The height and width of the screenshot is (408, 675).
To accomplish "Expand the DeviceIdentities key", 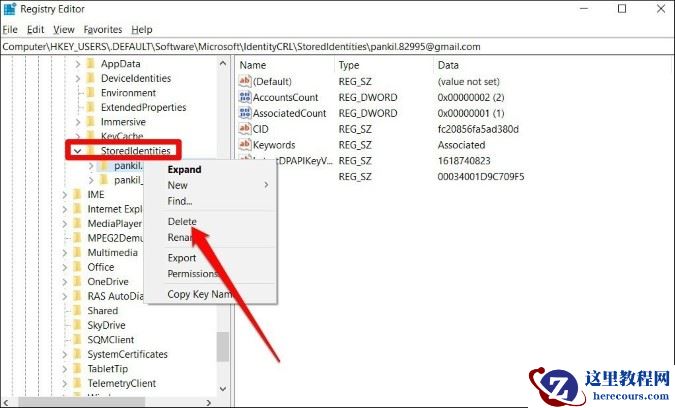I will coord(77,79).
